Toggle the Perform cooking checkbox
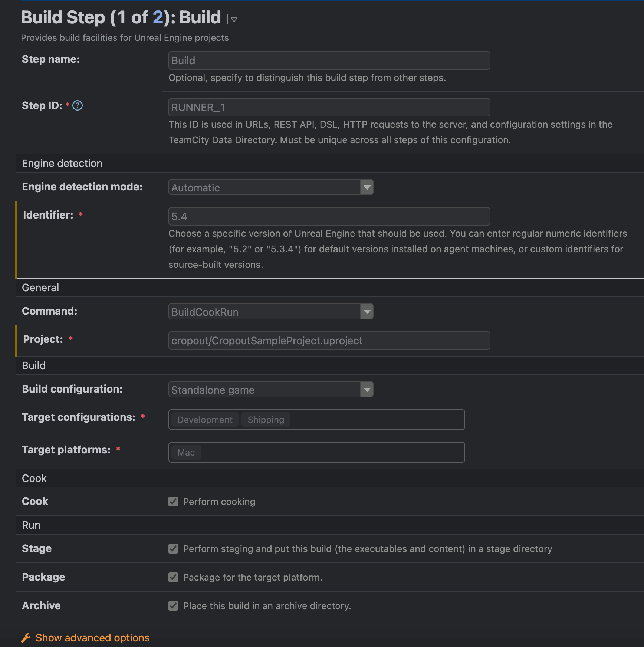644x647 pixels. pyautogui.click(x=173, y=502)
